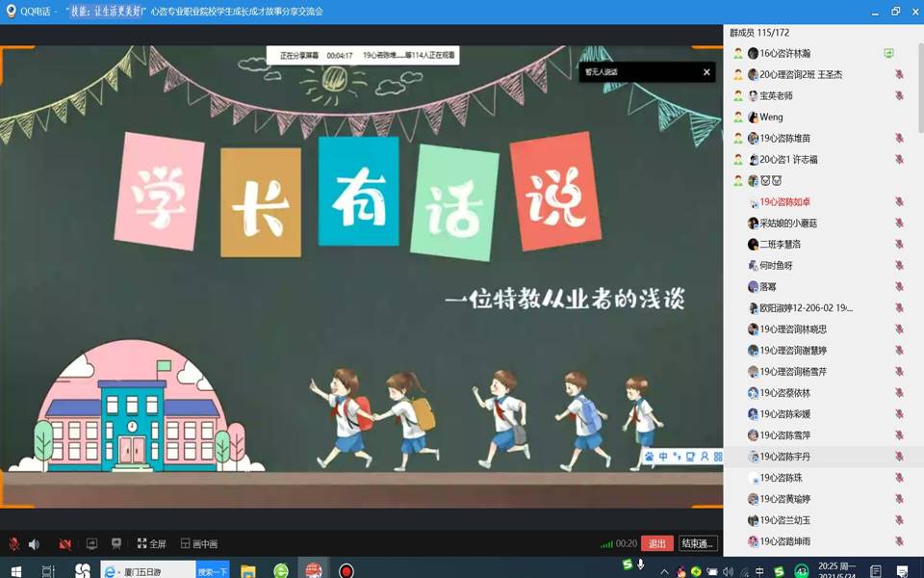Click the share screen icon in call toolbar

(92, 544)
